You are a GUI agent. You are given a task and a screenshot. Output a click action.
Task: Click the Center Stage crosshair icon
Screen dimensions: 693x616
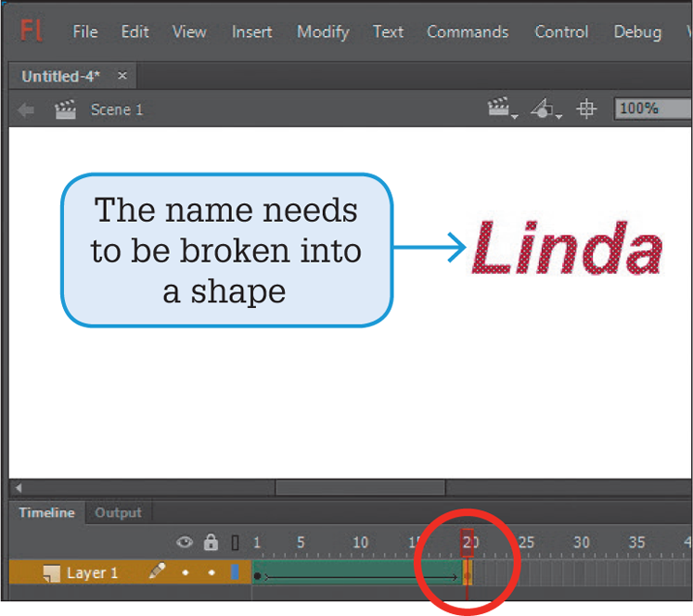586,109
